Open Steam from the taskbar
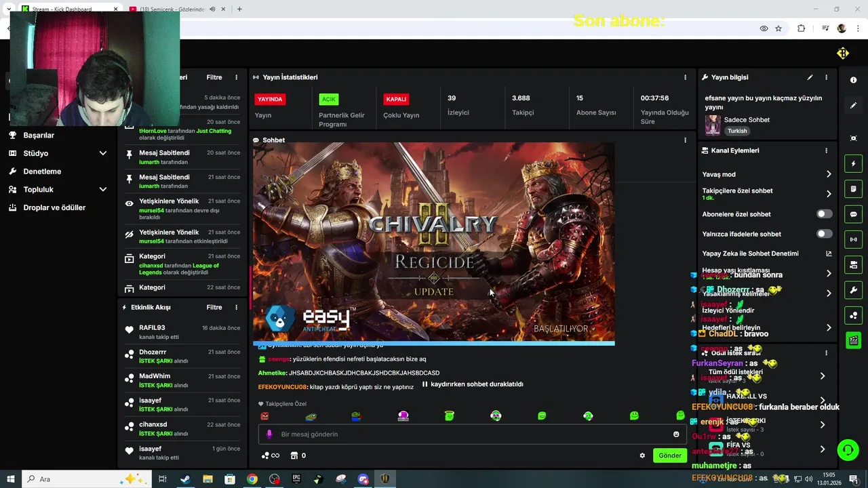Screen dimensions: 868x488 point(185,479)
